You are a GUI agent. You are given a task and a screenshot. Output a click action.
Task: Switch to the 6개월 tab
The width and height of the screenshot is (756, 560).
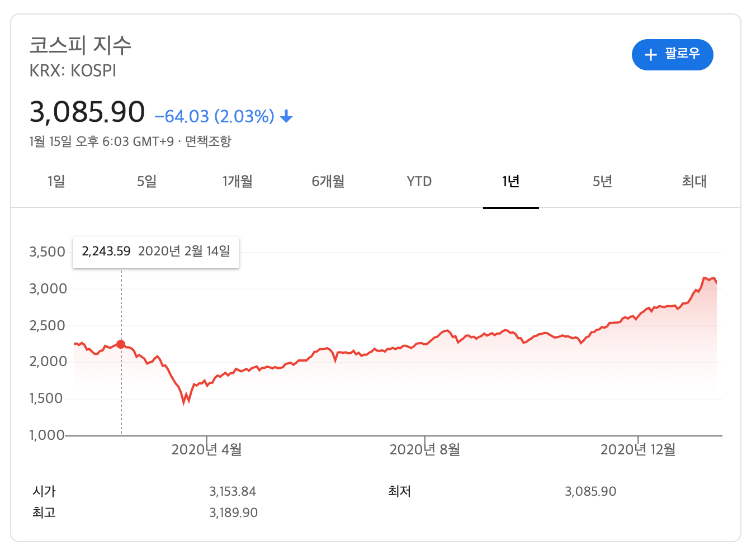328,181
